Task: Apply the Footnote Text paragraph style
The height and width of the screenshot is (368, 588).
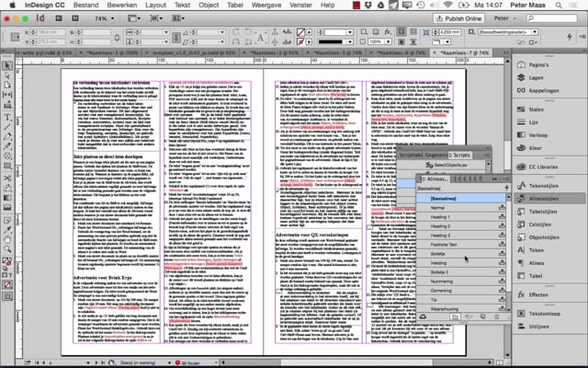Action: 461,245
